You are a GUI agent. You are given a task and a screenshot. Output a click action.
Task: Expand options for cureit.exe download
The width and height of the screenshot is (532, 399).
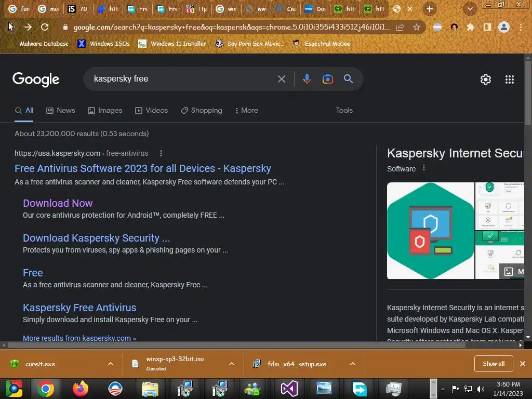coord(111,364)
